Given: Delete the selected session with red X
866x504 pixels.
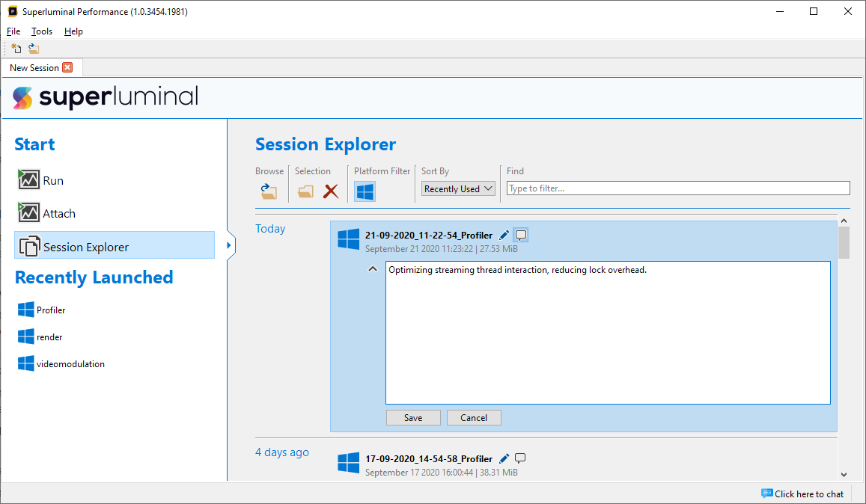Looking at the screenshot, I should (x=331, y=191).
